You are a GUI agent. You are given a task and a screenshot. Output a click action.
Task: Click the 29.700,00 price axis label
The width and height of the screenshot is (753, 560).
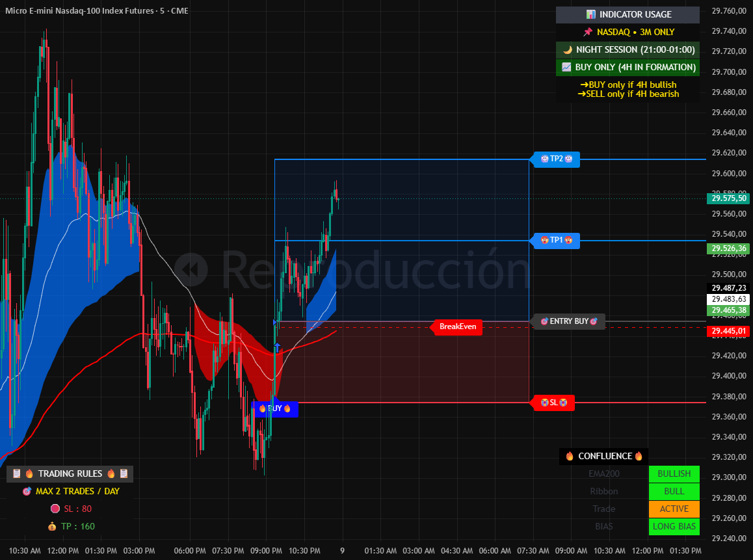tap(729, 72)
